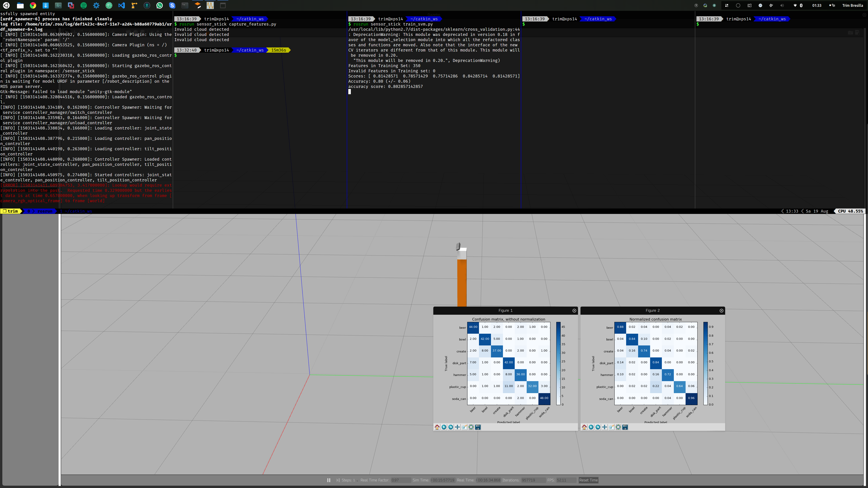868x488 pixels.
Task: Select Zoom-to-rectangle tool in Figure 2
Action: click(612, 427)
